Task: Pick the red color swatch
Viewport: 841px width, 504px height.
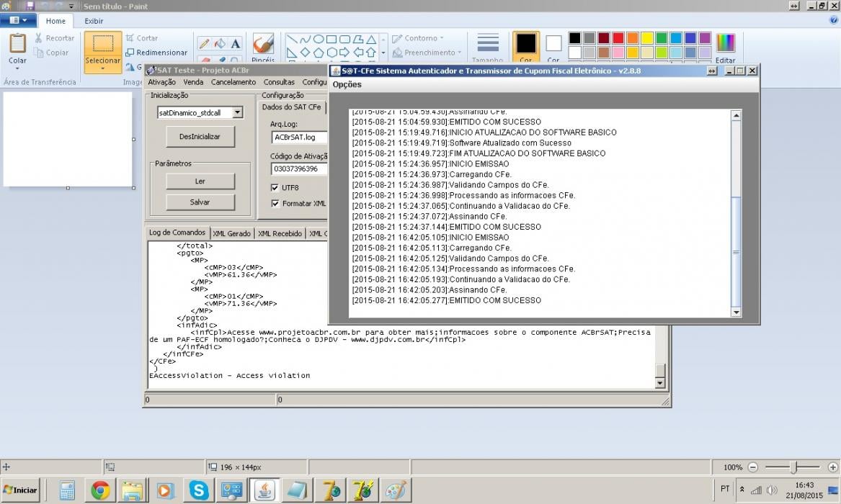Action: pos(618,38)
